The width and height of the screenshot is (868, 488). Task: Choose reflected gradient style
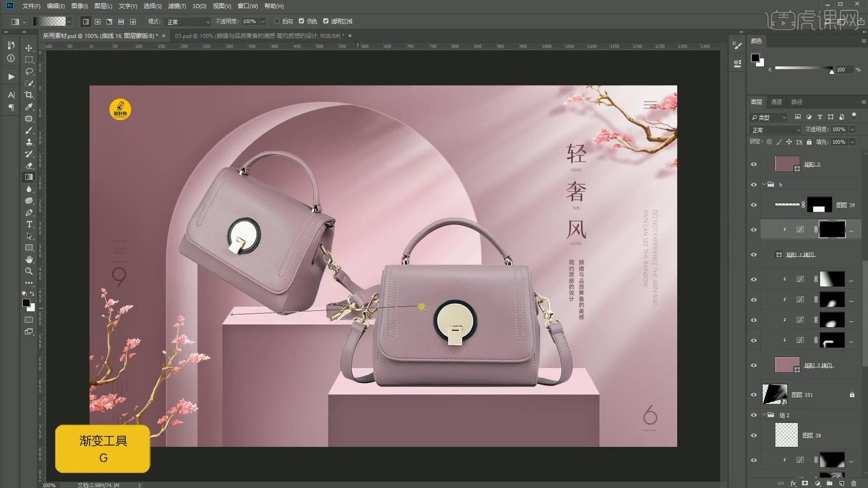click(121, 21)
